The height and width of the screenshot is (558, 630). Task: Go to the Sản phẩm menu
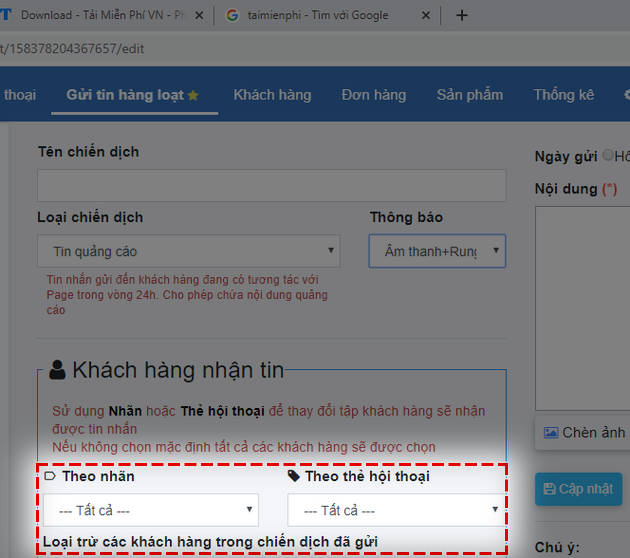point(470,95)
